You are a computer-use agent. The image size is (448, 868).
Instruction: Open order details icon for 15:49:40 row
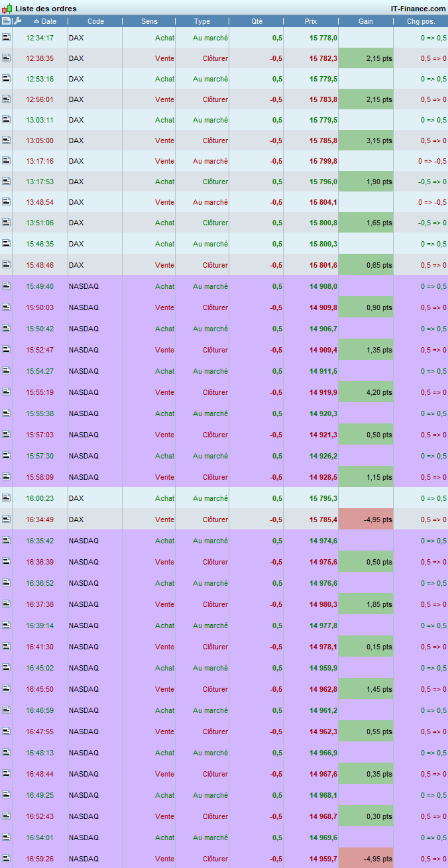pos(6,286)
